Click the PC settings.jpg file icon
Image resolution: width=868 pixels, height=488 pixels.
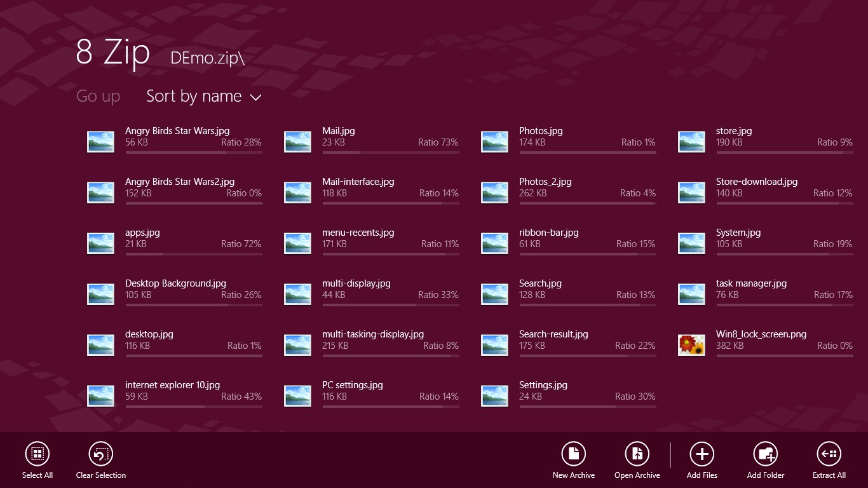[x=297, y=396]
